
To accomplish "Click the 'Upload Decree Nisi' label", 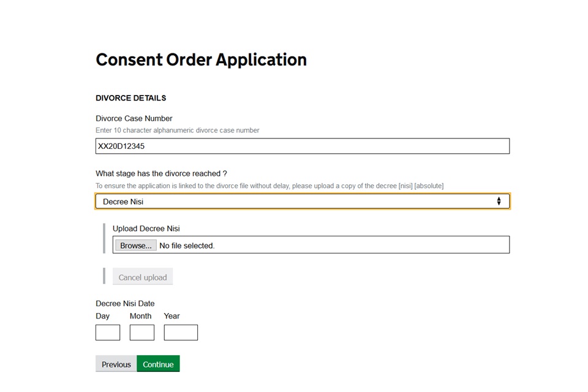I will (x=146, y=228).
